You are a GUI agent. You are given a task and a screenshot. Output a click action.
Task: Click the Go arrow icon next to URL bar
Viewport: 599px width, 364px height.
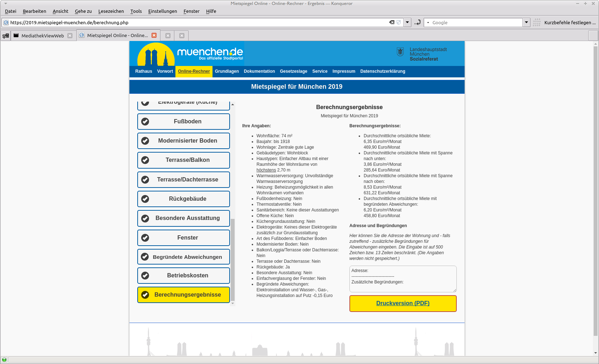click(x=418, y=22)
